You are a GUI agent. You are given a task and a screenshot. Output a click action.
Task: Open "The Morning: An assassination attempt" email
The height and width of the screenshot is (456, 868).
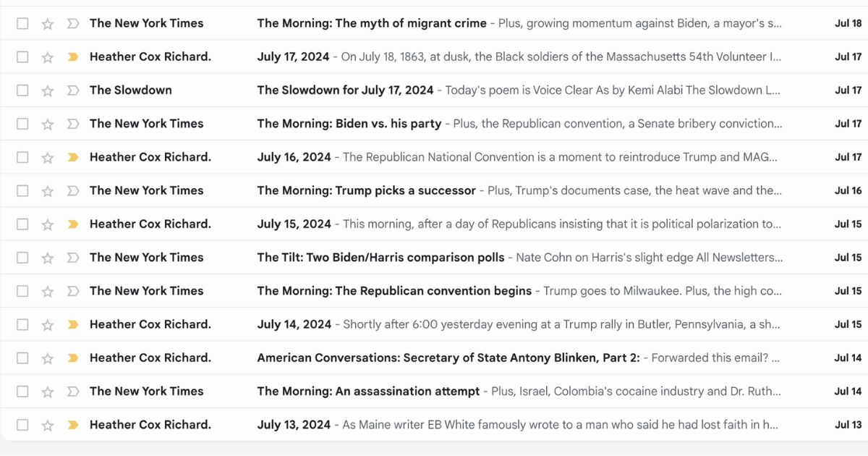[x=368, y=392]
